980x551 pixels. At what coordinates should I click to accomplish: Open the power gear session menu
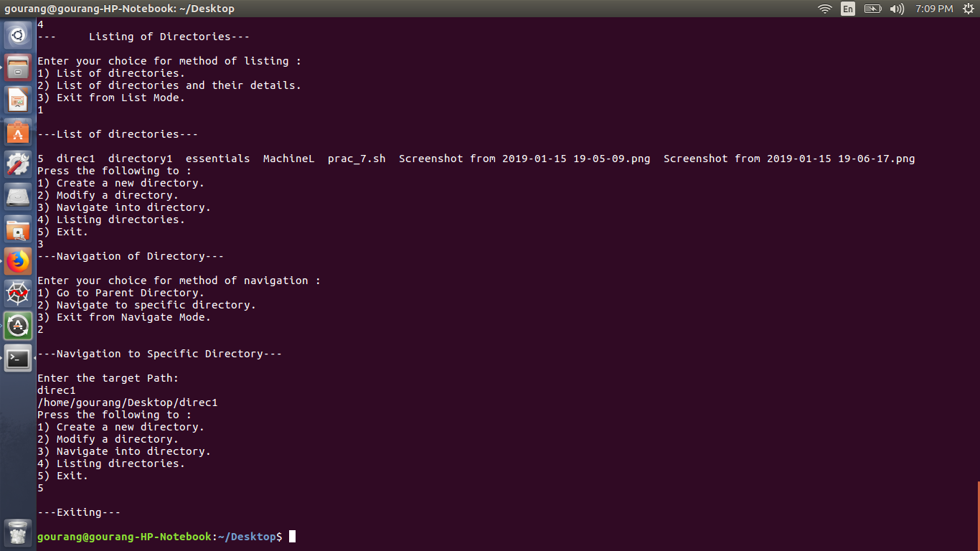coord(969,9)
